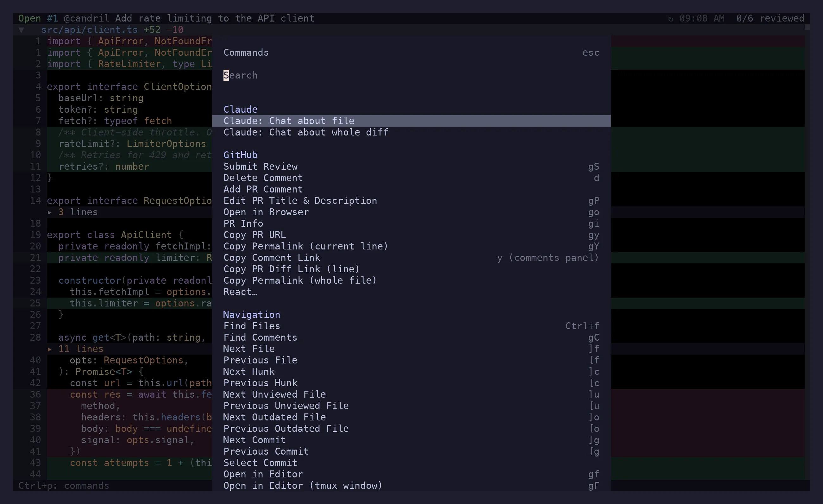Select Copy Permalink (current line)

click(411, 246)
